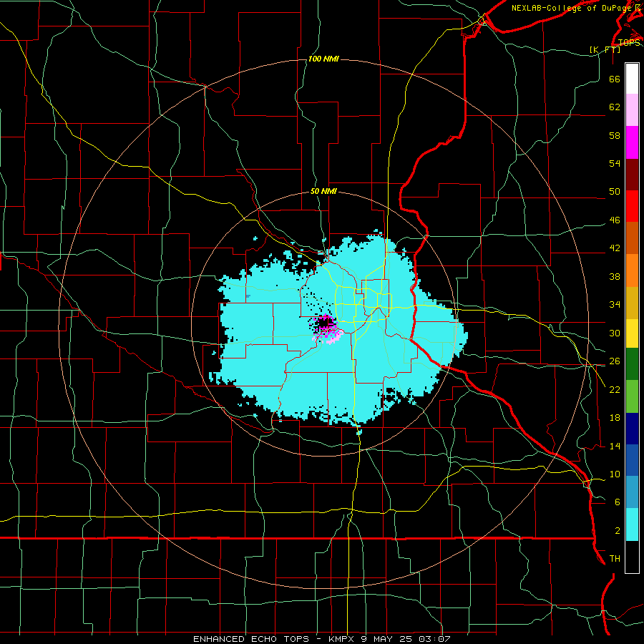Screen dimensions: 644x644
Task: Click the dark green legend swatch
Action: pos(632,364)
